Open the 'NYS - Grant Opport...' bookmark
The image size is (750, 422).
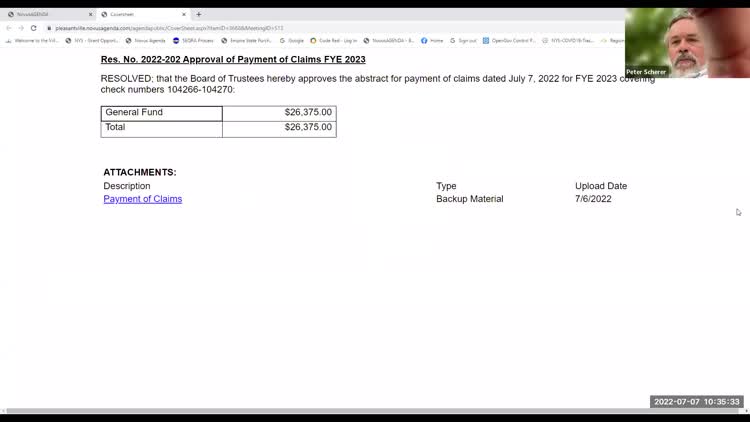click(x=92, y=41)
